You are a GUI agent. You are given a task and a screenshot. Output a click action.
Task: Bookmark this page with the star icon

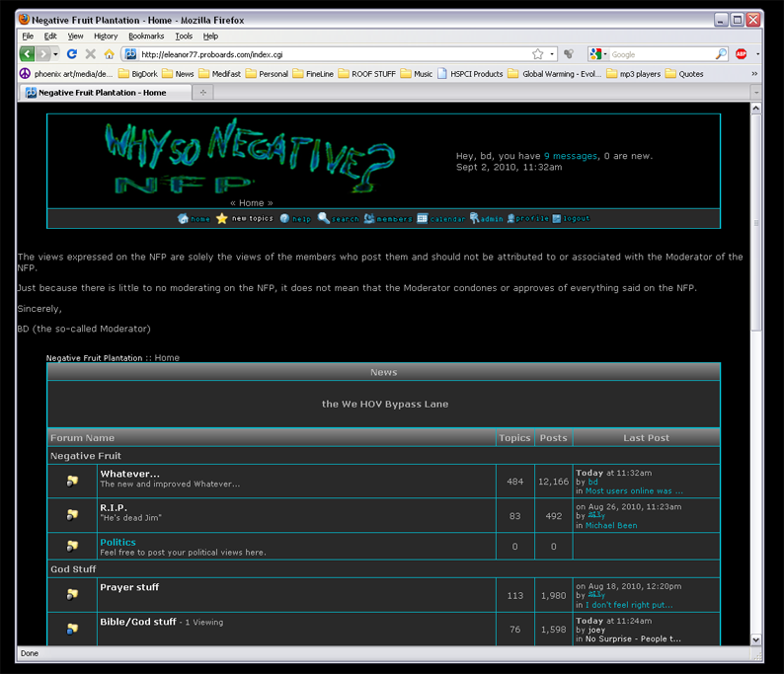(537, 54)
